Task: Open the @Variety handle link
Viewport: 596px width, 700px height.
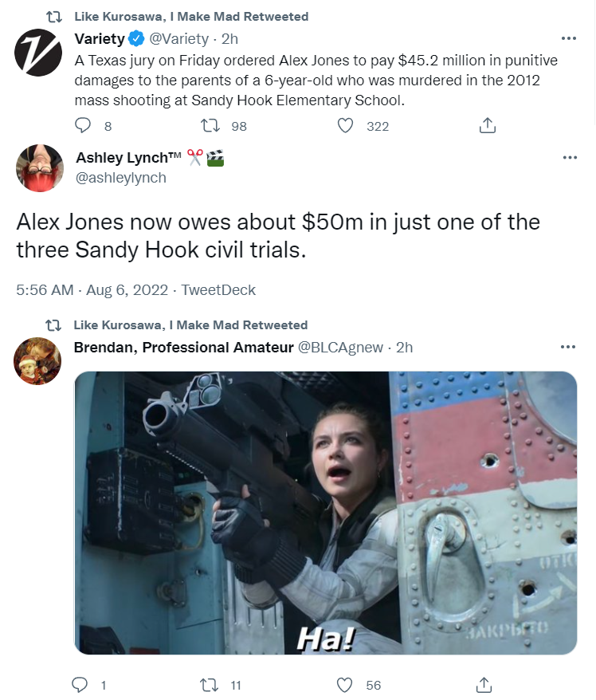Action: coord(179,39)
